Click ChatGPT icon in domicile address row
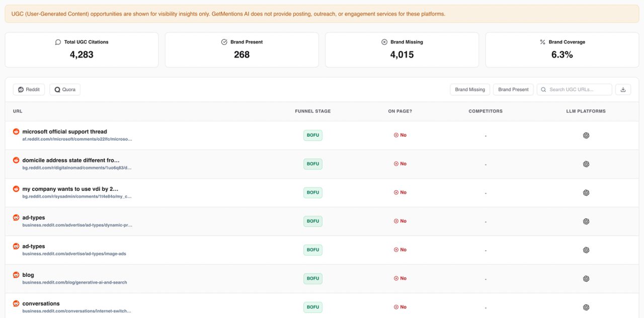This screenshot has width=644, height=318. [586, 164]
